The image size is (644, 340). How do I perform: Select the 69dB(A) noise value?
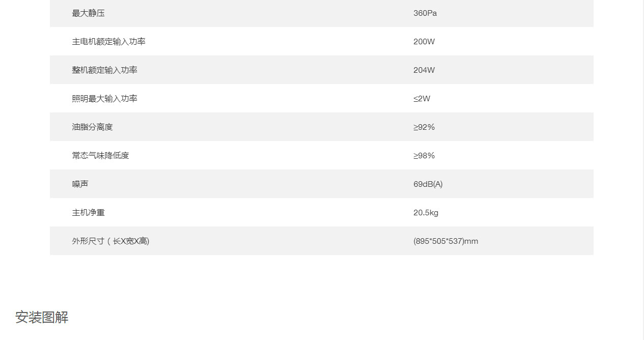click(x=428, y=184)
